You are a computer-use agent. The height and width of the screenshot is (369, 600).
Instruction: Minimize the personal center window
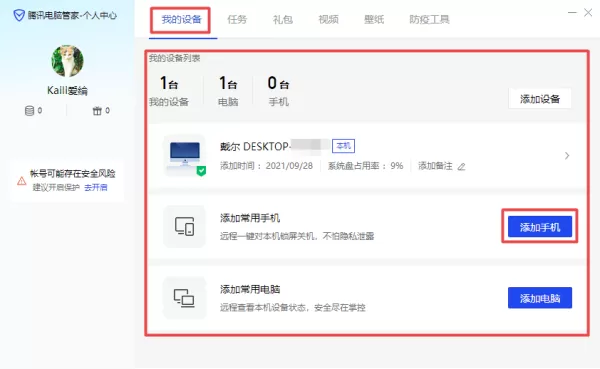(x=572, y=13)
